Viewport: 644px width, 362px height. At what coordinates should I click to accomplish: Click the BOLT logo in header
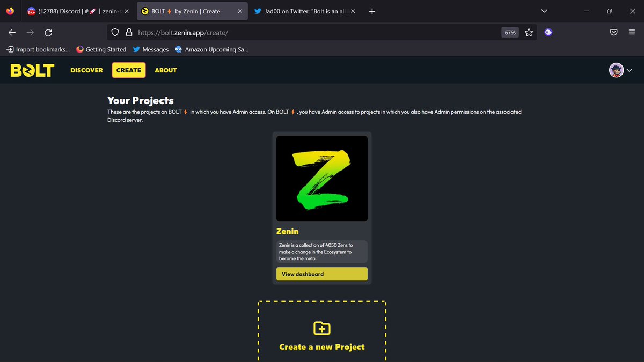(x=32, y=70)
